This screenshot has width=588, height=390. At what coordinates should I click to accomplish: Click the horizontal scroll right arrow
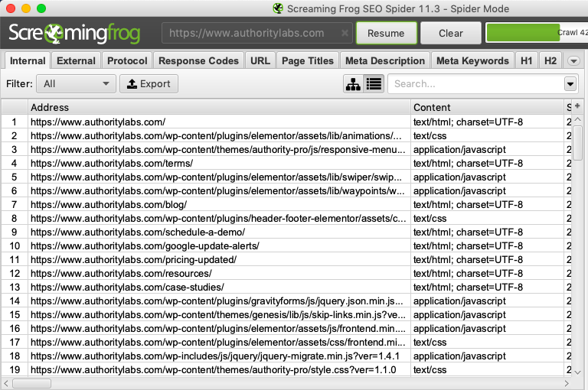click(567, 384)
